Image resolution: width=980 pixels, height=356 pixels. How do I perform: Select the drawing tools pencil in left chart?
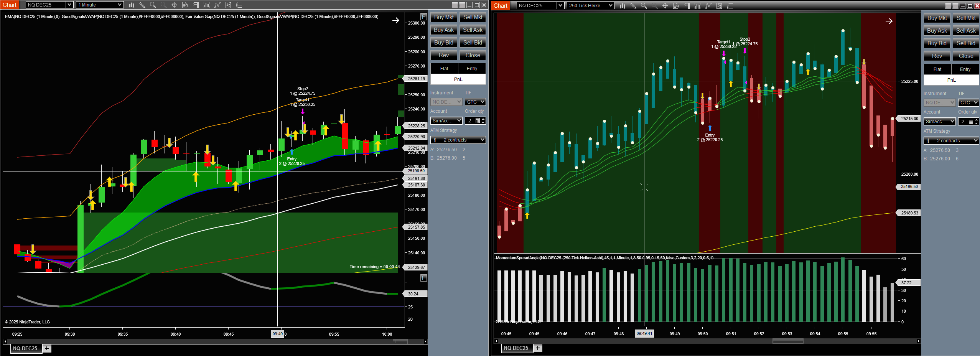(142, 5)
